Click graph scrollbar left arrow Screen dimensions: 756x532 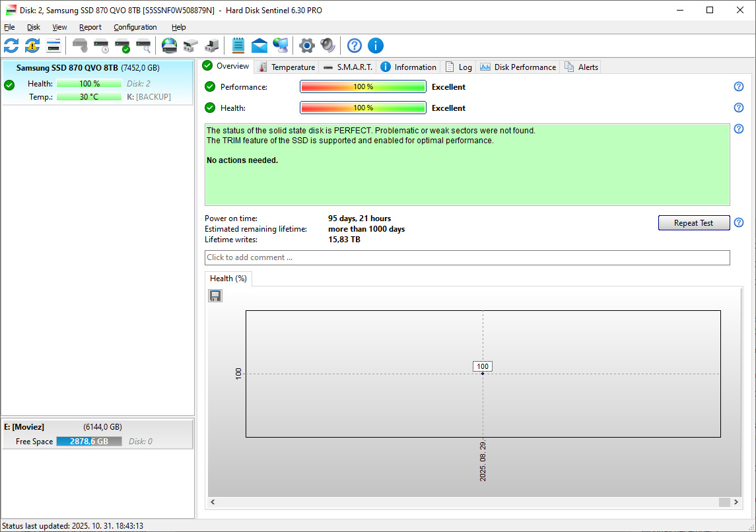coord(213,502)
